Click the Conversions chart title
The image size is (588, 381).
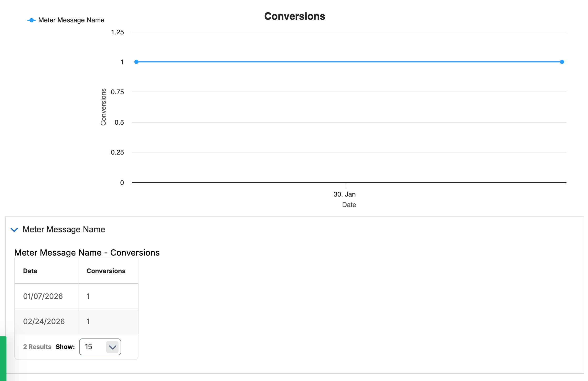[x=295, y=16]
